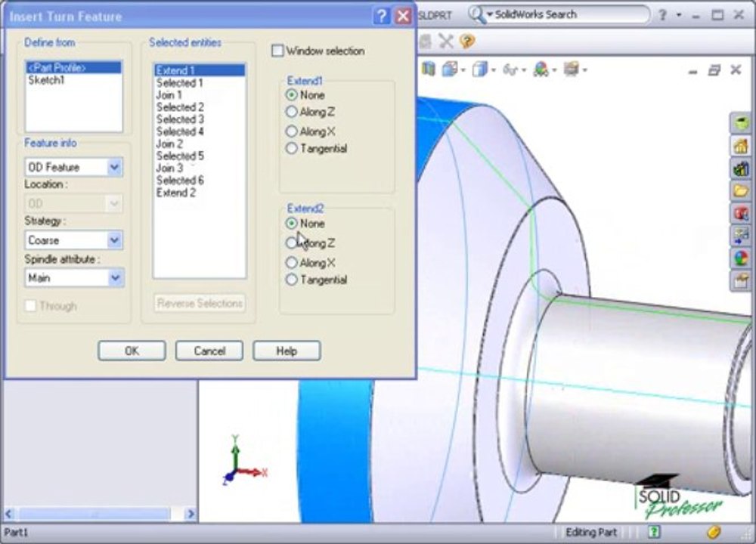Click the Cancel button
This screenshot has width=756, height=544.
[209, 351]
